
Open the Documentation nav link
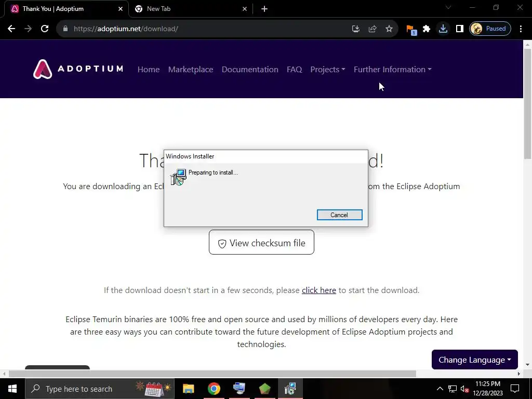coord(250,69)
